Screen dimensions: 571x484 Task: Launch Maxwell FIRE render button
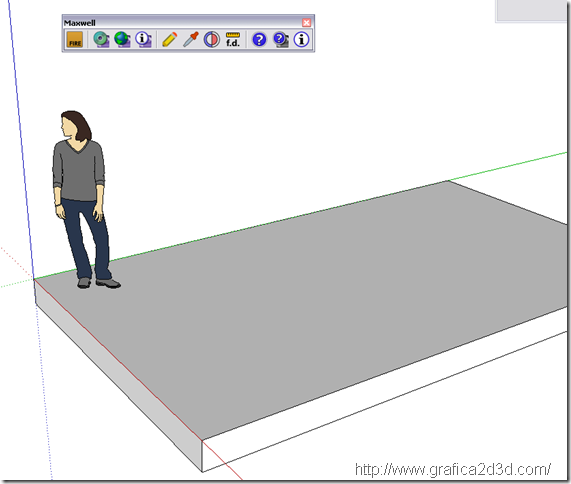pos(75,39)
